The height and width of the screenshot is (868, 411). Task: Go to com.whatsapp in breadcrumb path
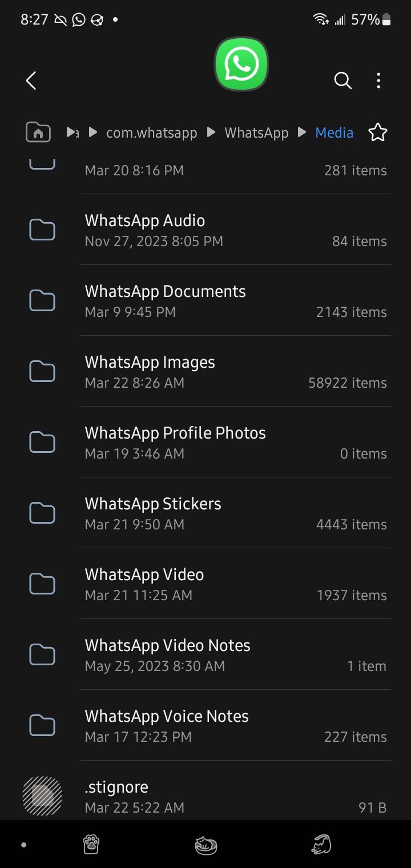151,132
